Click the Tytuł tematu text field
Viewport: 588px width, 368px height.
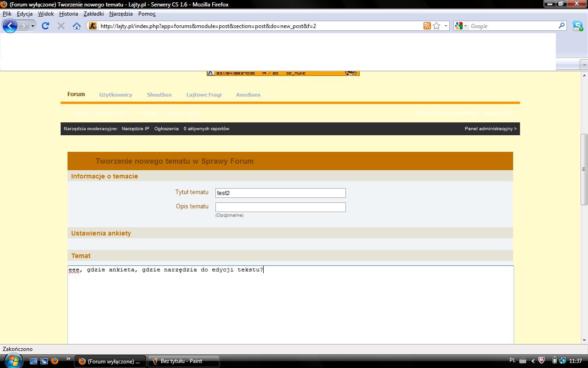[280, 193]
